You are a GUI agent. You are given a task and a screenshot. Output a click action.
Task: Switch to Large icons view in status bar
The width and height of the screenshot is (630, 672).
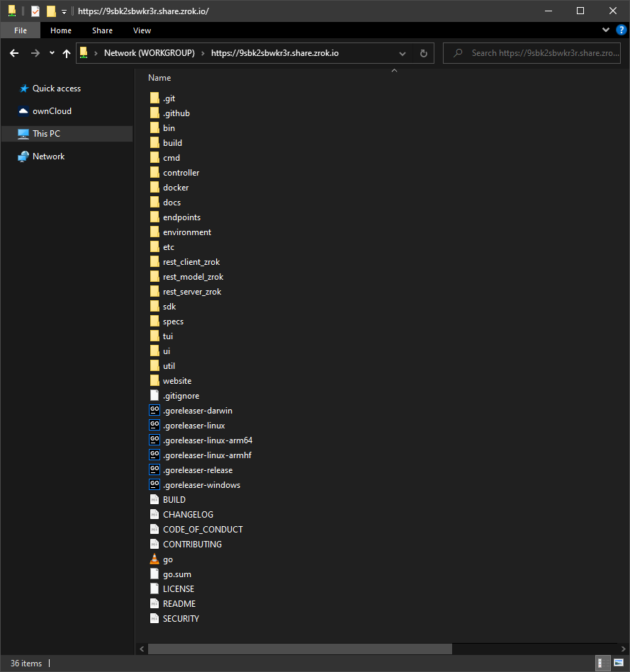(619, 663)
